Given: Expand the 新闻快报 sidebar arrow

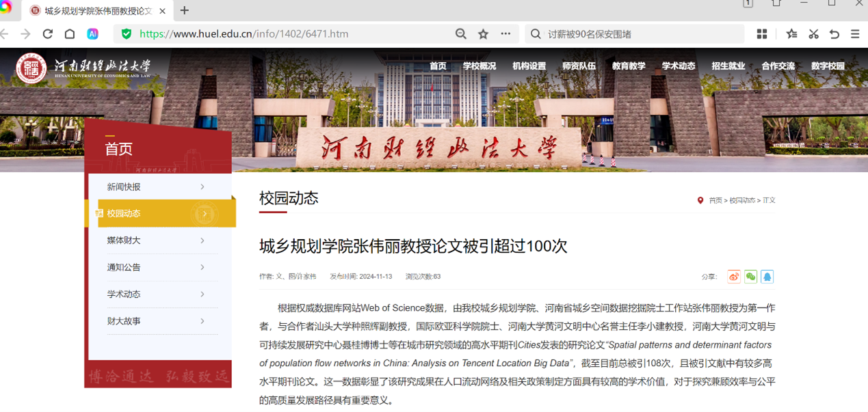Looking at the screenshot, I should [202, 187].
